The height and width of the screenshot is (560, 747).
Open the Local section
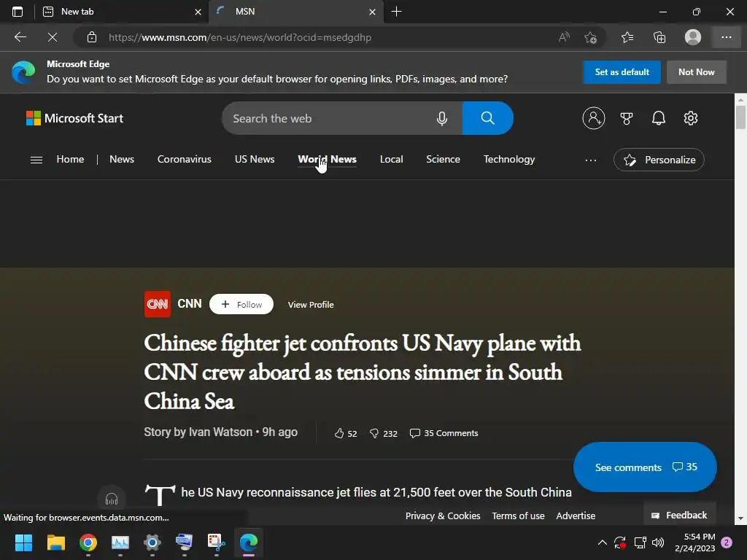391,159
